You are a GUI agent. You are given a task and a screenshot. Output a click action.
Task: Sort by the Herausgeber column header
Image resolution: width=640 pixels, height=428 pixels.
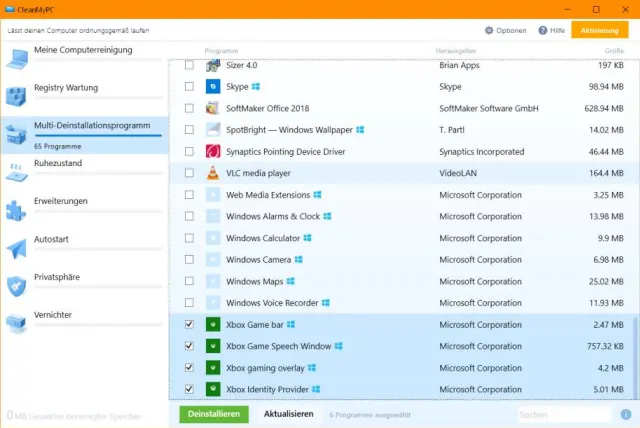point(455,50)
